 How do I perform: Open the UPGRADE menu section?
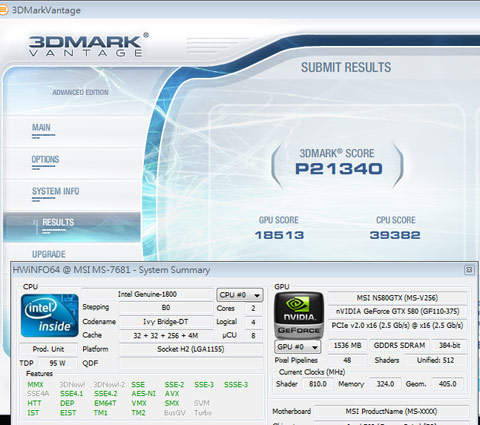pyautogui.click(x=49, y=254)
